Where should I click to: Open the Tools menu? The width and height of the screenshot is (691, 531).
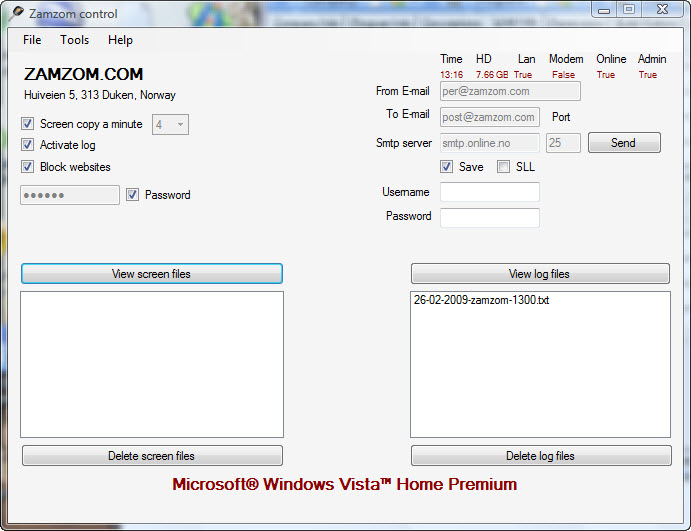[74, 40]
